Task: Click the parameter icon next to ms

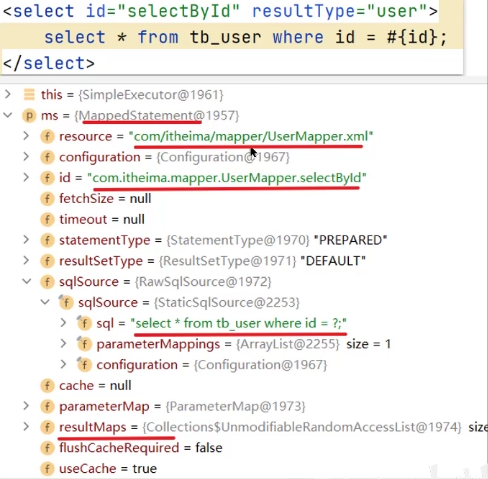Action: (x=29, y=116)
